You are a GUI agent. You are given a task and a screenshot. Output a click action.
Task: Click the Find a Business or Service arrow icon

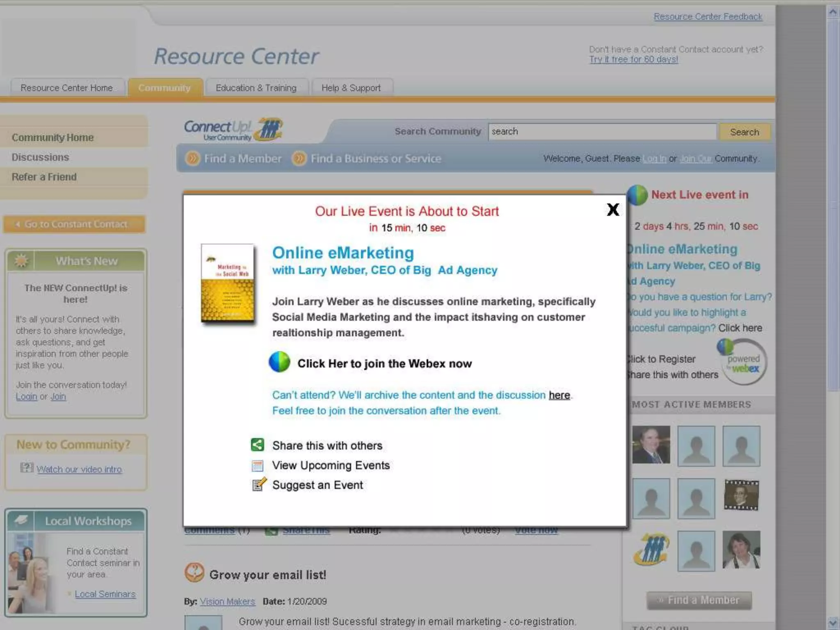(x=299, y=158)
